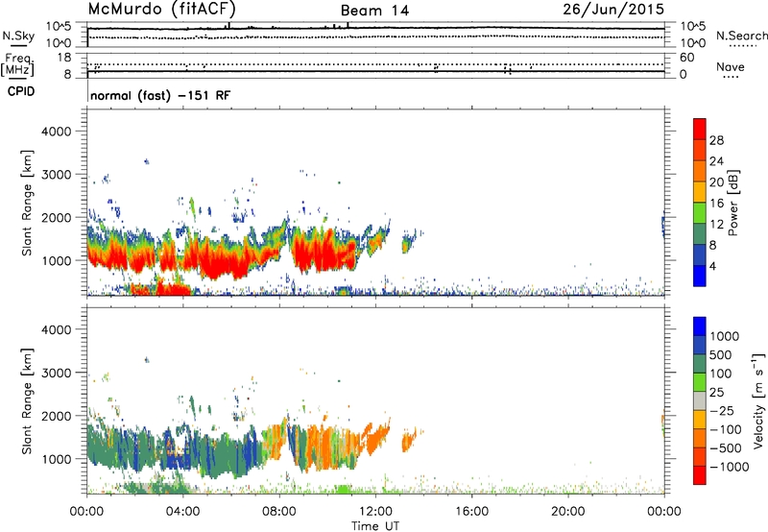This screenshot has height=532, width=768.
Task: Click the -500 label on Velocity colorbar
Action: (726, 448)
